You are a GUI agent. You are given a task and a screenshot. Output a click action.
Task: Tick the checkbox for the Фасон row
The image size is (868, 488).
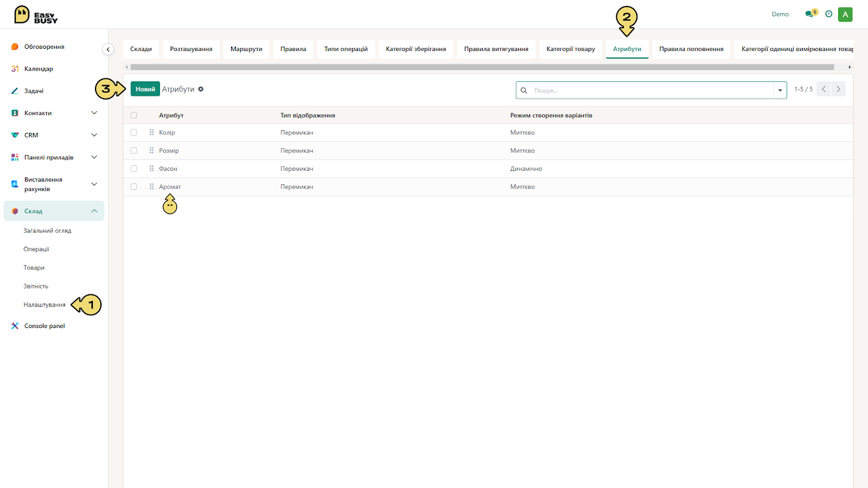pyautogui.click(x=134, y=169)
